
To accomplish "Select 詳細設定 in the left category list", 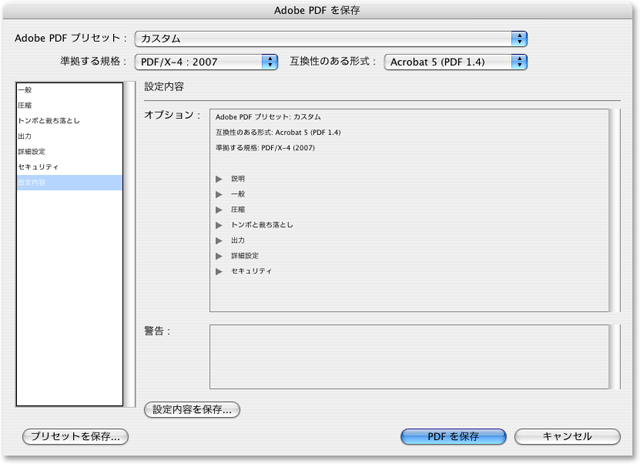I will pos(31,152).
